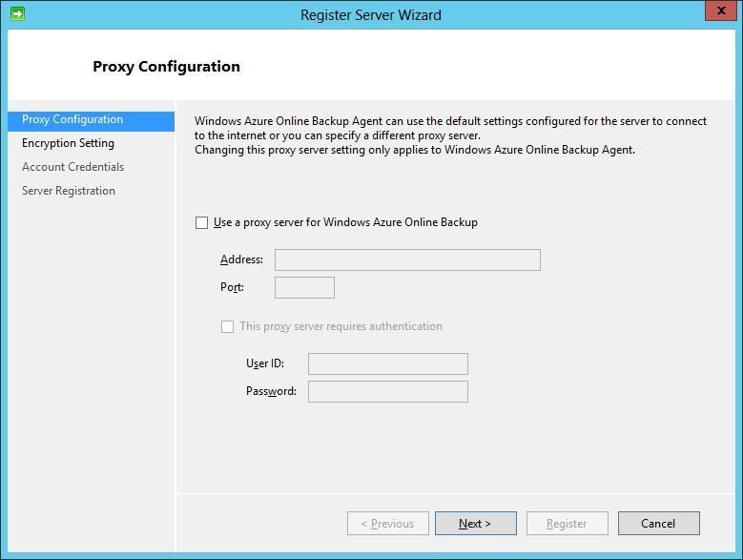Click the proxy Address input field
Image resolution: width=743 pixels, height=560 pixels.
(x=407, y=260)
